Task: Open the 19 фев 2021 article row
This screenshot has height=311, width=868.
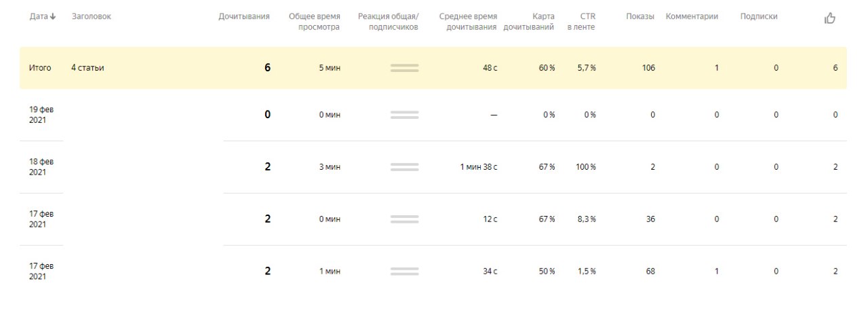Action: 433,115
